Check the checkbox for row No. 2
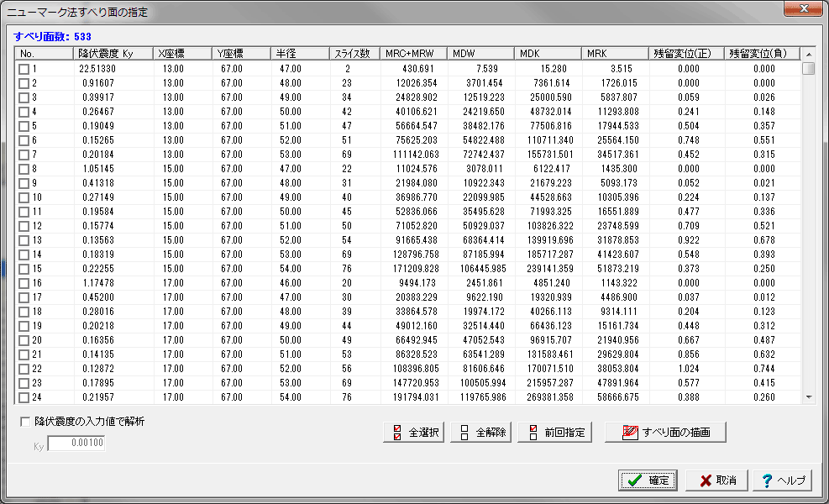This screenshot has width=829, height=504. pos(24,83)
